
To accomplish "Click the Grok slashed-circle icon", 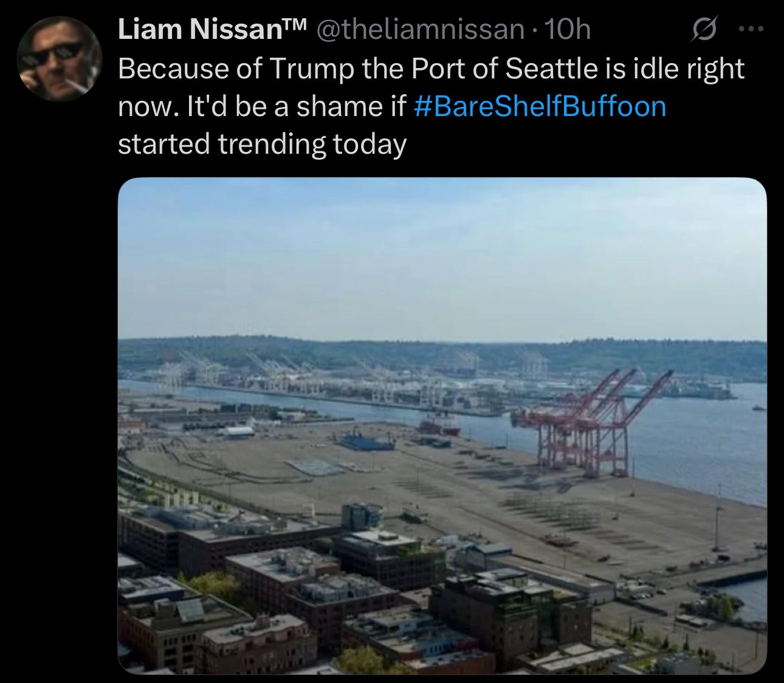I will [704, 30].
